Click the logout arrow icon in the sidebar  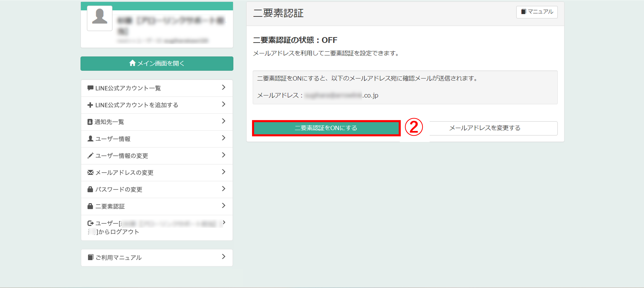pos(90,223)
